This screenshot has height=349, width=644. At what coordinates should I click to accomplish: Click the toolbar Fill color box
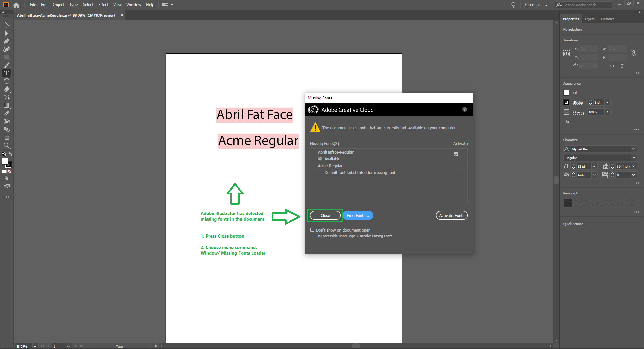pos(5,161)
